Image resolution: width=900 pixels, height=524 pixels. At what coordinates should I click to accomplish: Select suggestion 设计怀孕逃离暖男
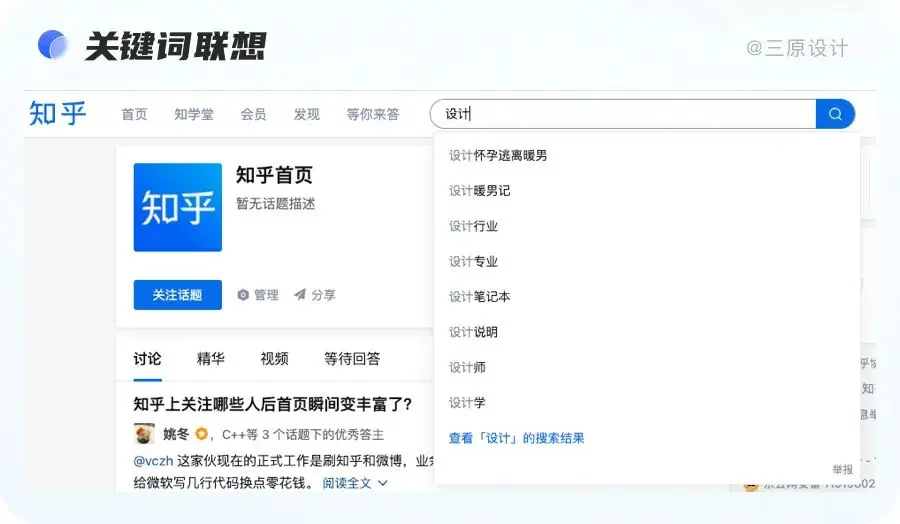click(498, 155)
